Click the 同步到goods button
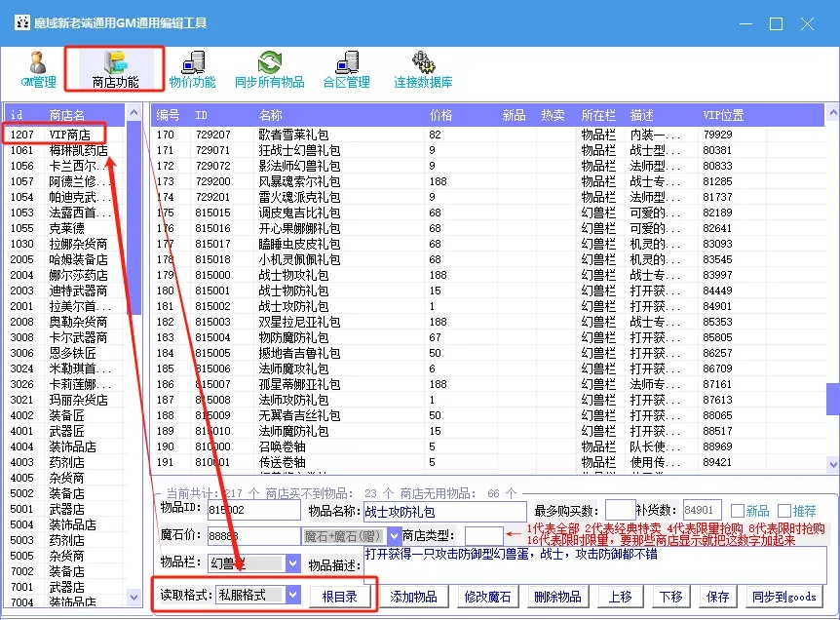The image size is (840, 620). (x=783, y=597)
